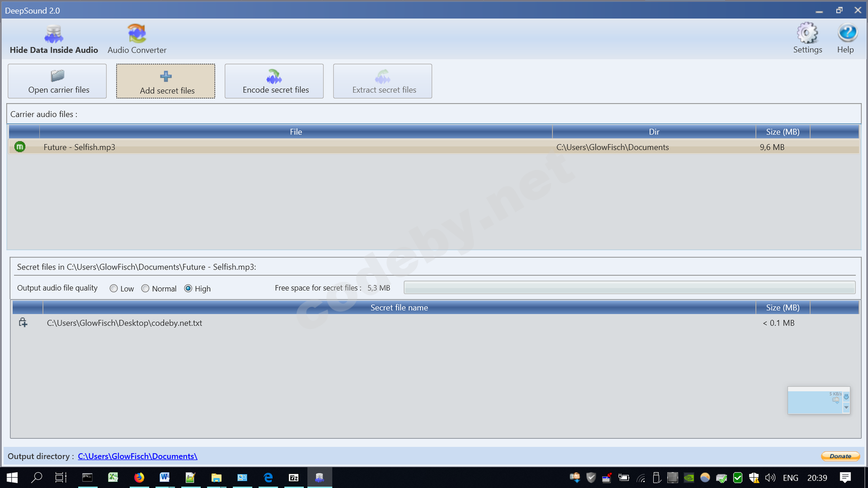
Task: Select the Low quality radio button
Action: [x=114, y=288]
